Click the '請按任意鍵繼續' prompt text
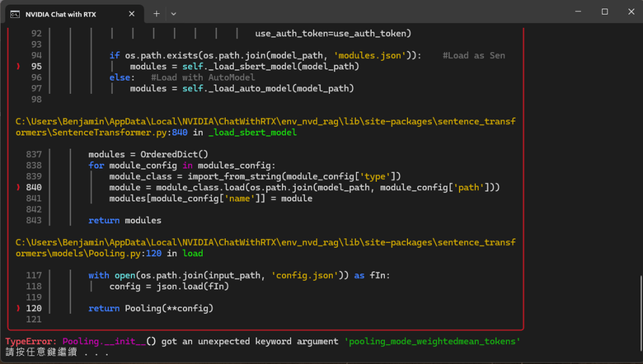This screenshot has width=643, height=364. tap(41, 352)
